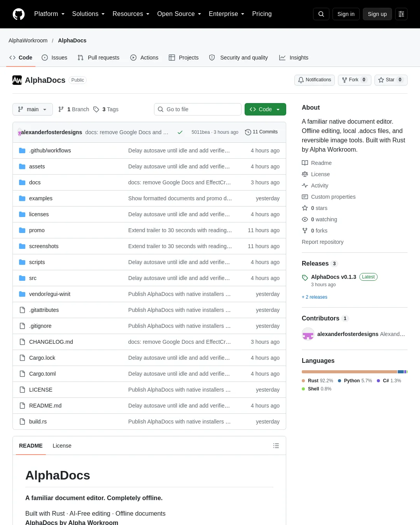Viewport: 420px width, 525px height.
Task: Go to the GitHub home logo
Action: (19, 14)
